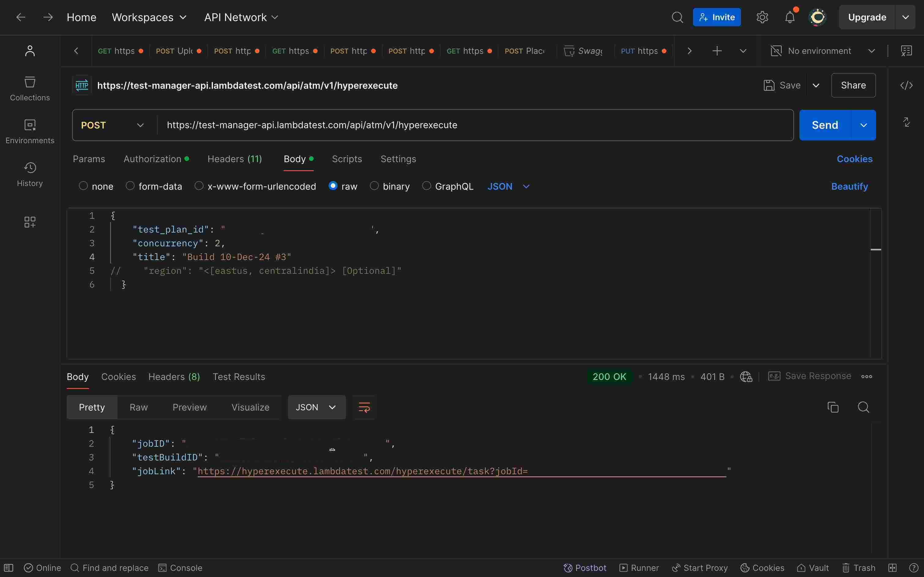Open the search magnifier in top bar
The height and width of the screenshot is (577, 924).
[x=677, y=17]
